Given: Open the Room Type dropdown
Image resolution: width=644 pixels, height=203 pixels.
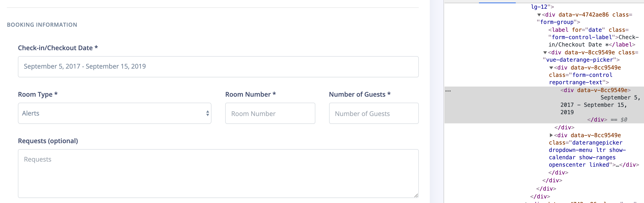Looking at the screenshot, I should pos(114,113).
